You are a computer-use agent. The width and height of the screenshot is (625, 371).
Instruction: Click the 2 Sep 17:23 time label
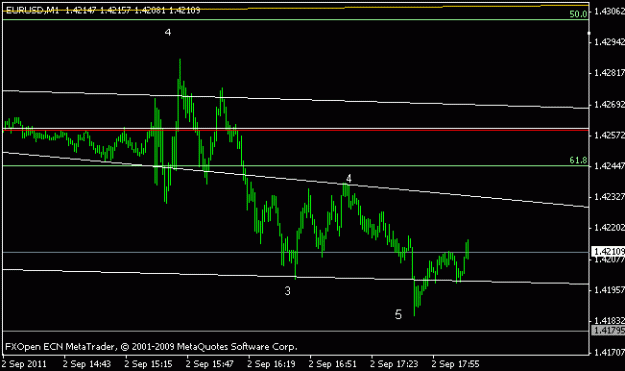point(394,364)
